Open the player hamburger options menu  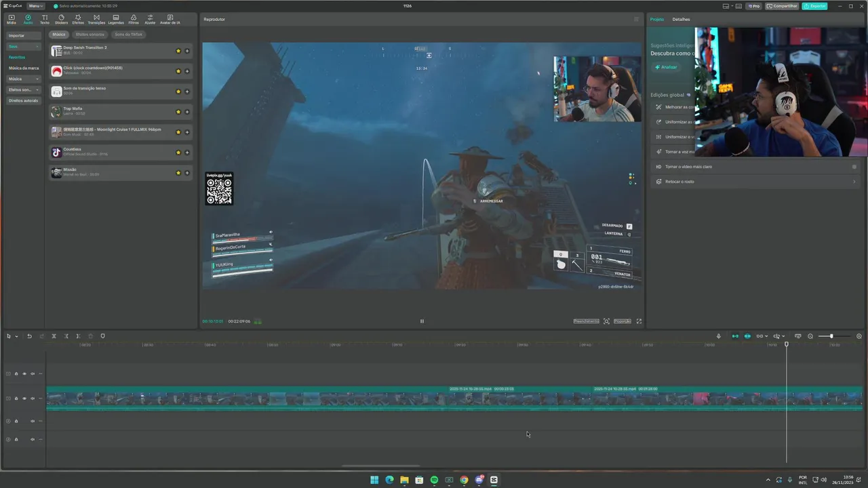[636, 19]
